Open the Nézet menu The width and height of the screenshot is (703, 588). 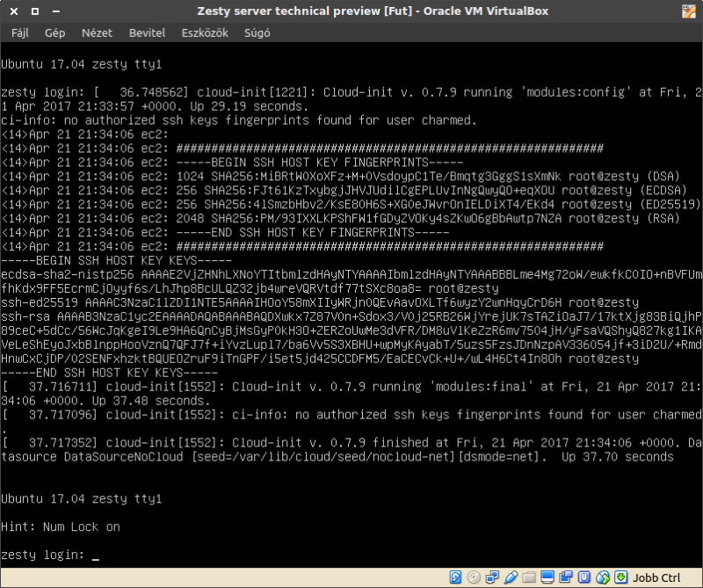(x=97, y=33)
